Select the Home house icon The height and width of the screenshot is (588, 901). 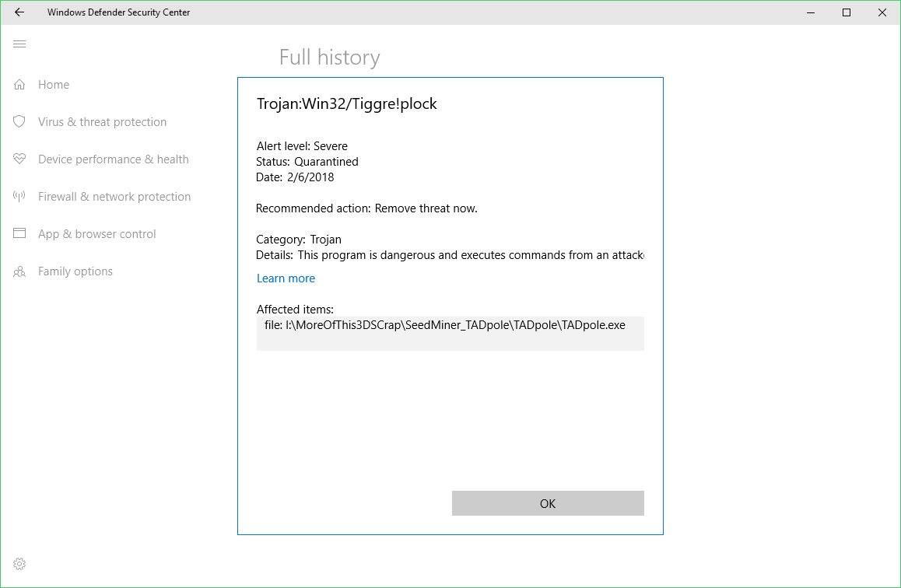tap(19, 84)
